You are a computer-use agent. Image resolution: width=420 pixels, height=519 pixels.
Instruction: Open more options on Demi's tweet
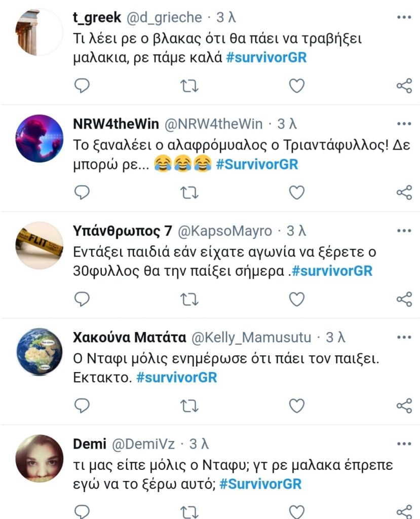[404, 444]
